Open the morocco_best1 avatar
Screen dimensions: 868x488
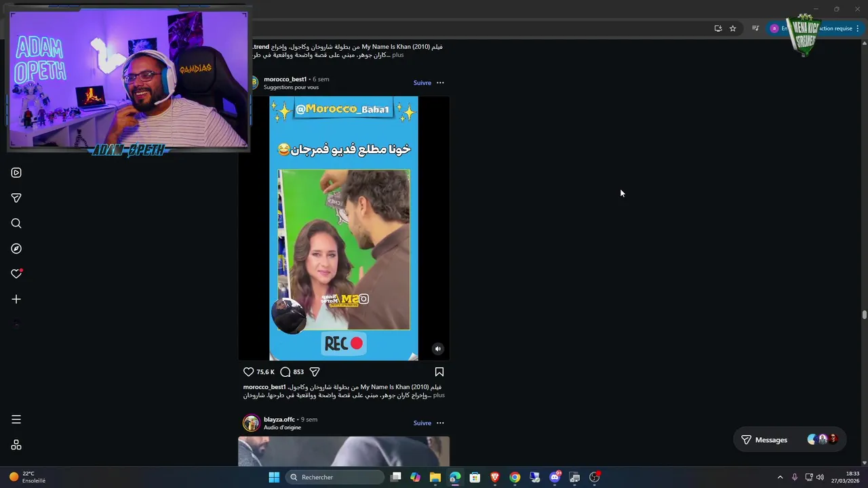[x=254, y=83]
